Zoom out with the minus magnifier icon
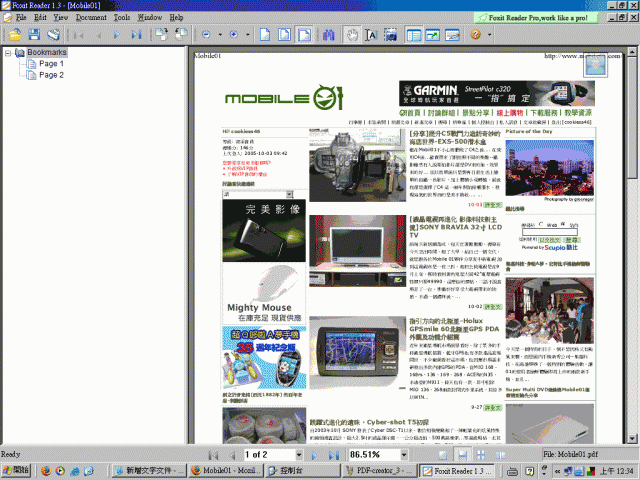Viewport: 640px width, 480px height. click(206, 35)
